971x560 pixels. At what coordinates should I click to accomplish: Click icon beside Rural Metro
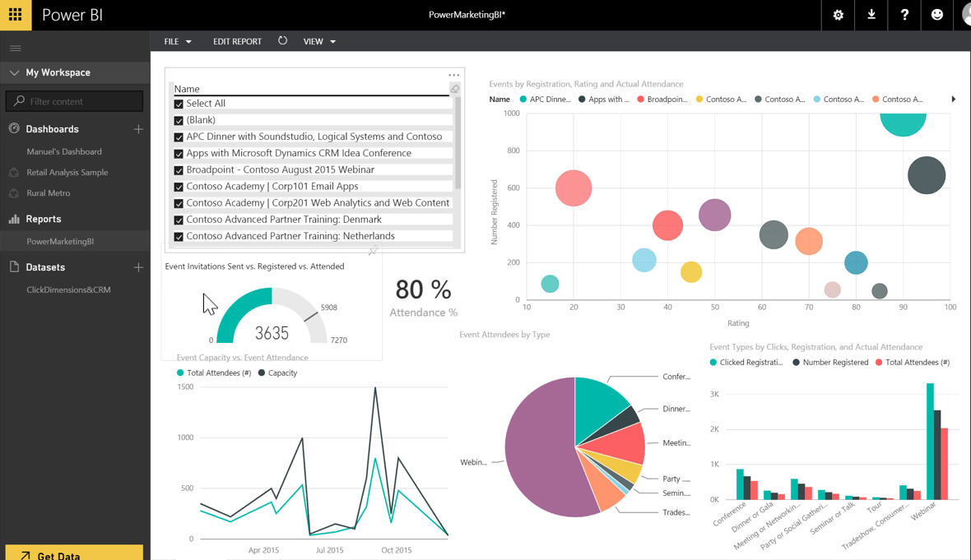pyautogui.click(x=14, y=193)
